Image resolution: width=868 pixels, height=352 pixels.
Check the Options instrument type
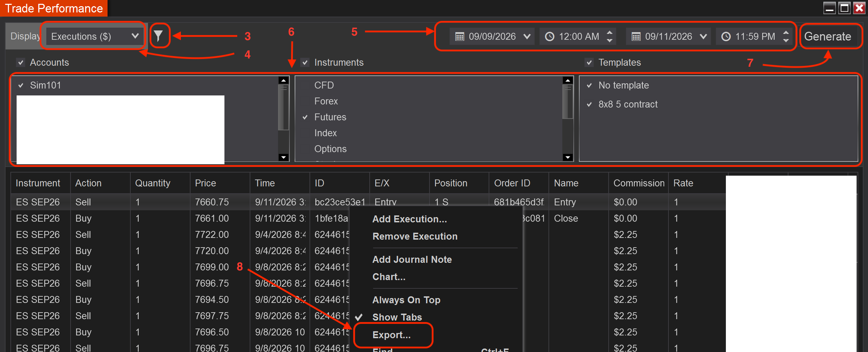pyautogui.click(x=305, y=149)
